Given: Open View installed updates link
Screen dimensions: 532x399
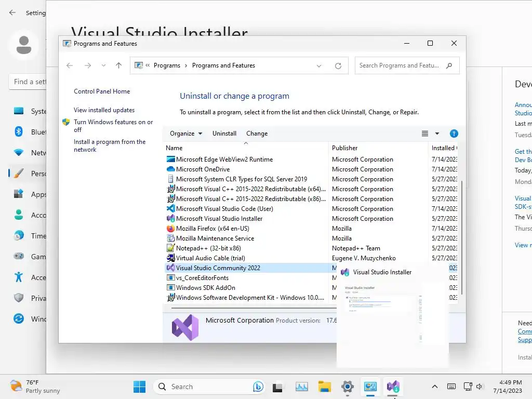Looking at the screenshot, I should (x=104, y=110).
